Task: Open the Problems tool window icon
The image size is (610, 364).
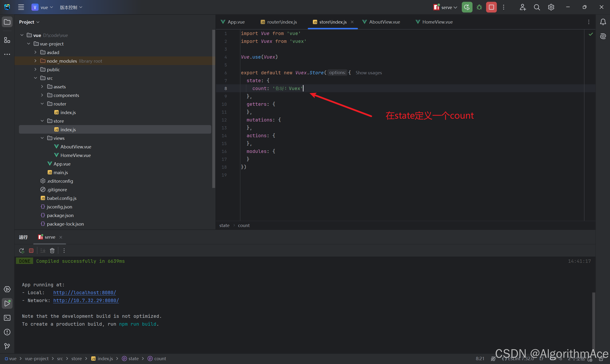Action: click(x=7, y=332)
